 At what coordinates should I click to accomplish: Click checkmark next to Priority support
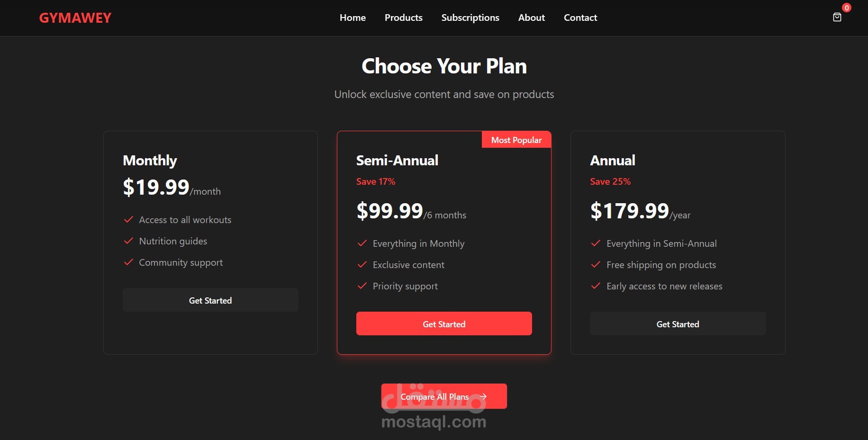pyautogui.click(x=362, y=286)
